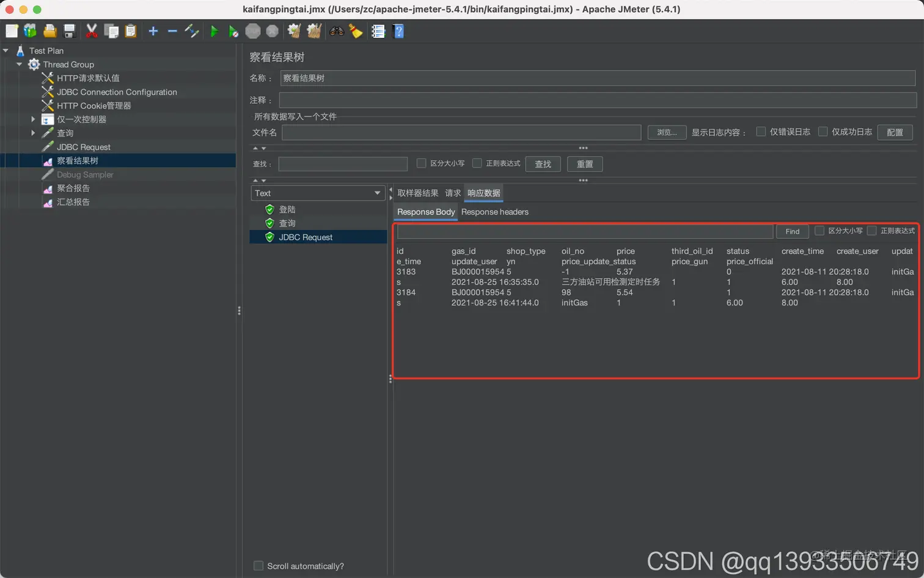Collapse the Thread Group node
This screenshot has width=924, height=578.
(x=19, y=64)
